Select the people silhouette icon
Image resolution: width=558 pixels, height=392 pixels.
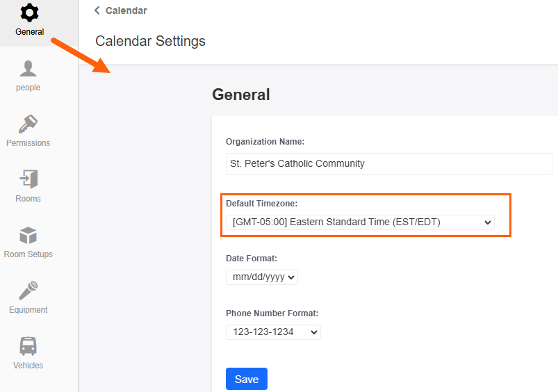(x=28, y=68)
